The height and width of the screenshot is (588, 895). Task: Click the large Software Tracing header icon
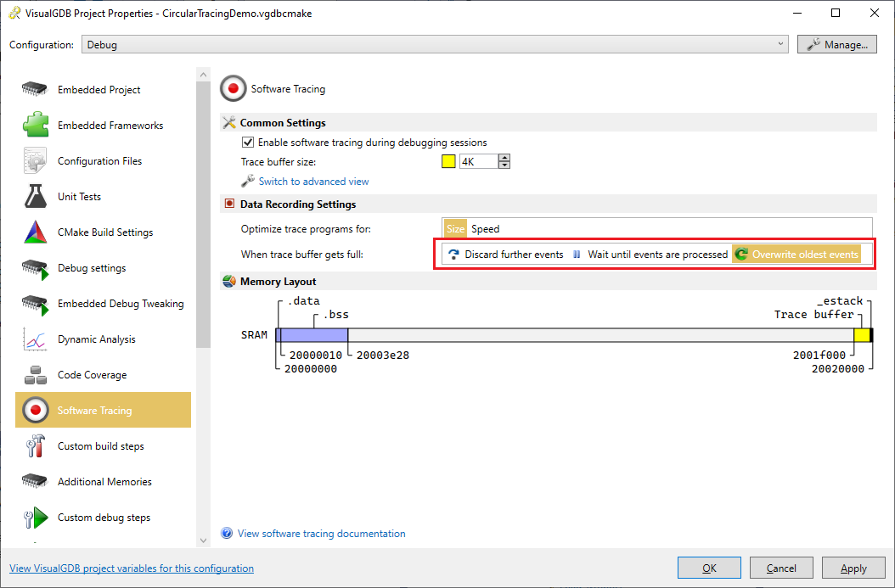point(233,88)
